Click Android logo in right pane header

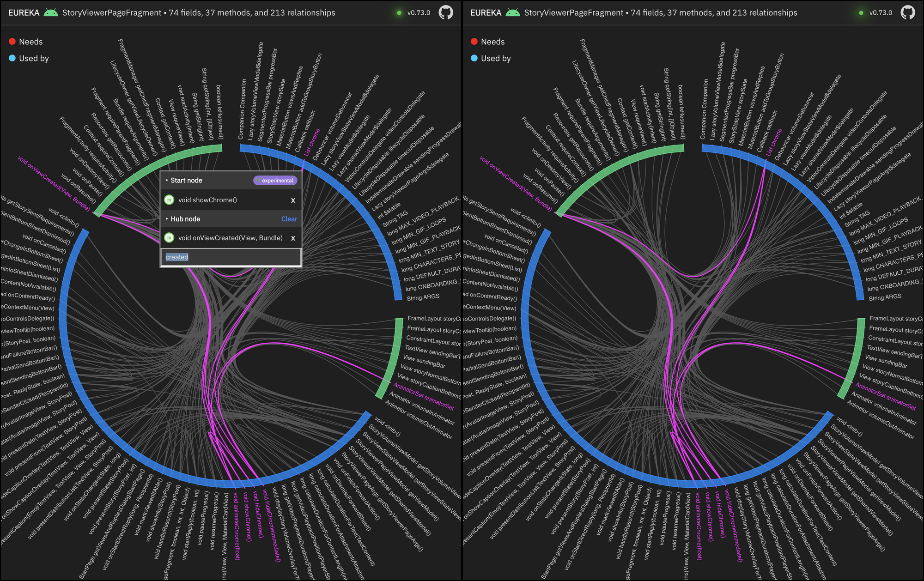513,12
